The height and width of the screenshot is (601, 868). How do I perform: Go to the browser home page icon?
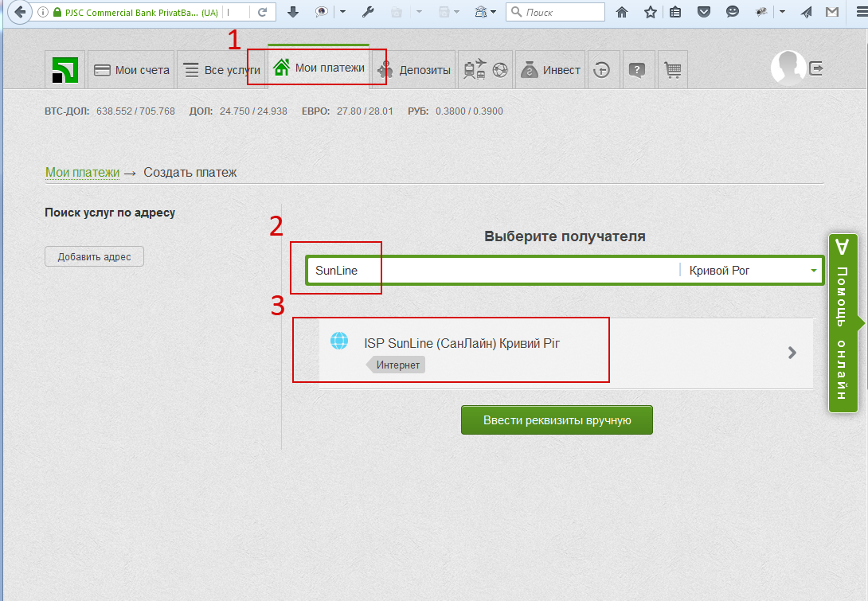622,12
